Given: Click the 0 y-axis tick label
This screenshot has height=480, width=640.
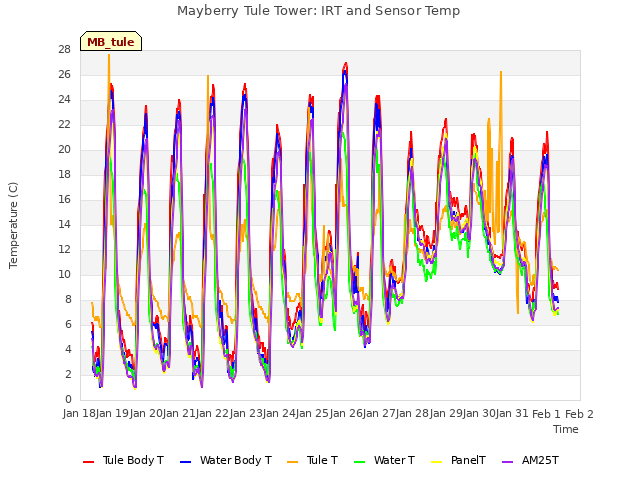Looking at the screenshot, I should click(x=68, y=400).
